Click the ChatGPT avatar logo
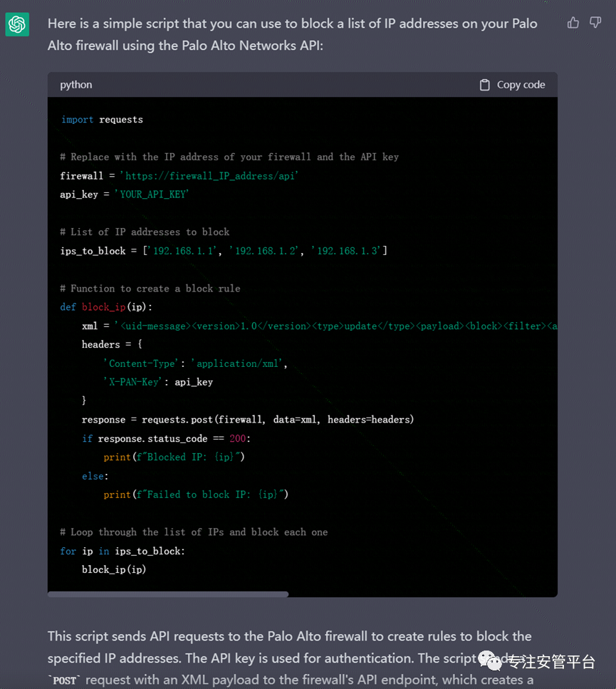 point(17,24)
